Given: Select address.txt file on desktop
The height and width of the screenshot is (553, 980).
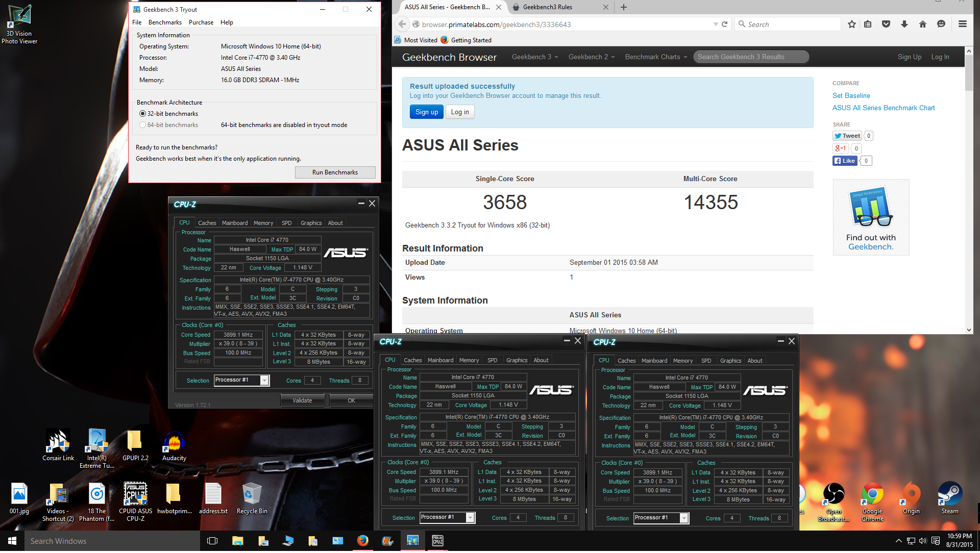Looking at the screenshot, I should pos(213,499).
